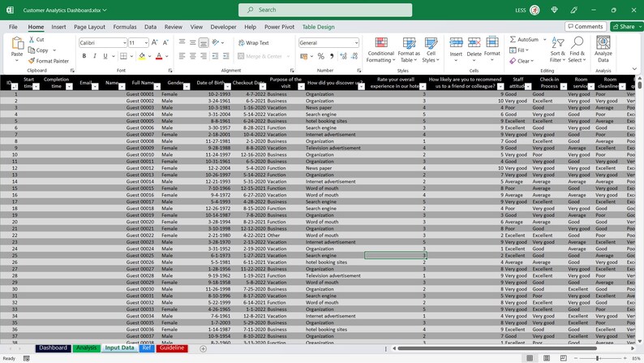
Task: Open the Table Design ribbon tab
Action: pyautogui.click(x=318, y=27)
